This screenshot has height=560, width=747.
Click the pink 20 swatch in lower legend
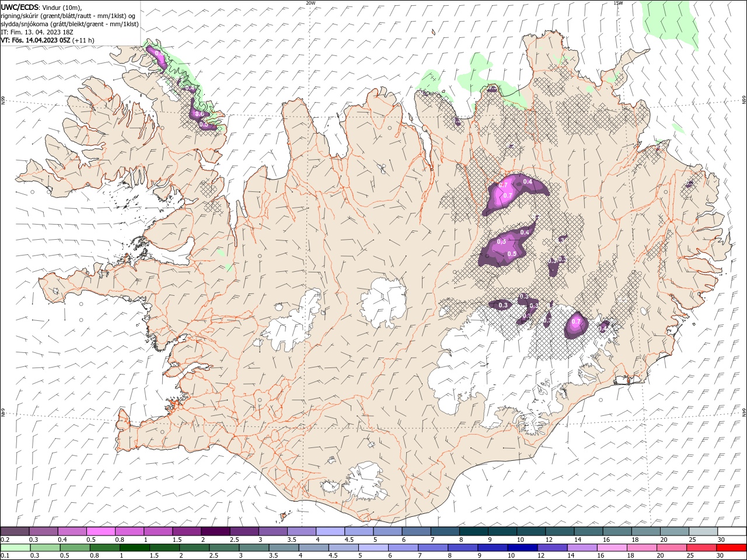point(672,548)
